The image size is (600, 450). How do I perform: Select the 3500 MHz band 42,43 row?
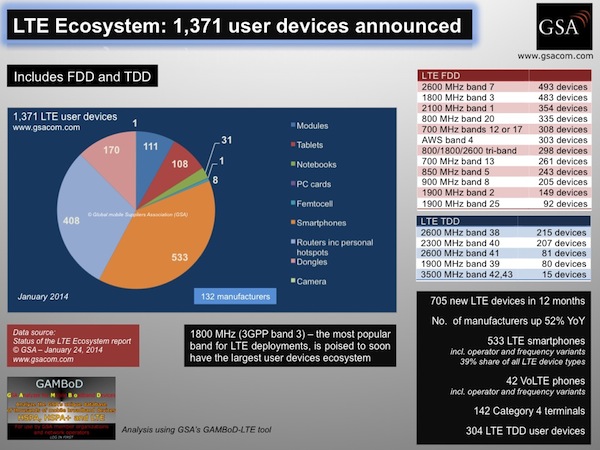[x=504, y=274]
